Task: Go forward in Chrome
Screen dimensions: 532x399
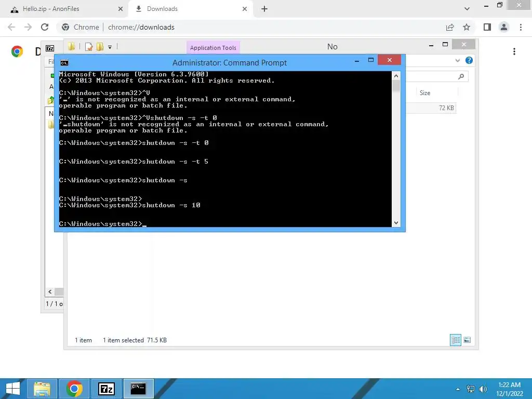Action: (28, 27)
